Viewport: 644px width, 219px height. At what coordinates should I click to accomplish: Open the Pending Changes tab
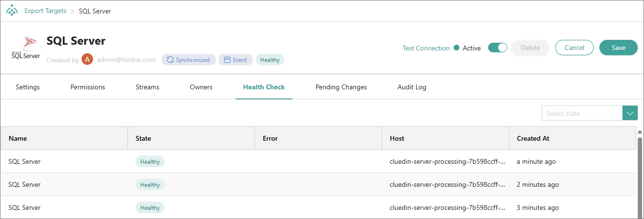point(341,87)
